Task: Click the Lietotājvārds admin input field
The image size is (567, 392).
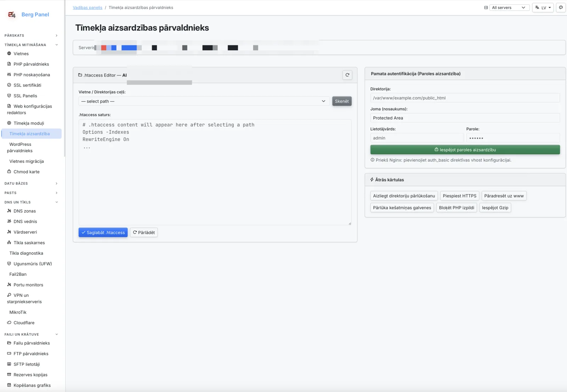Action: (417, 138)
